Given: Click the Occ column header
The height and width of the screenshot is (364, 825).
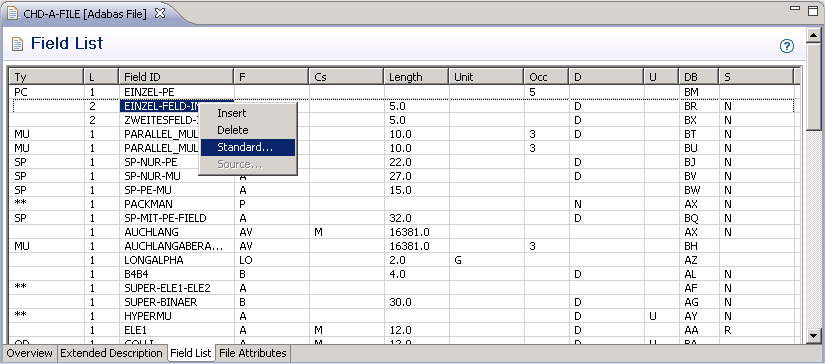Looking at the screenshot, I should (546, 77).
